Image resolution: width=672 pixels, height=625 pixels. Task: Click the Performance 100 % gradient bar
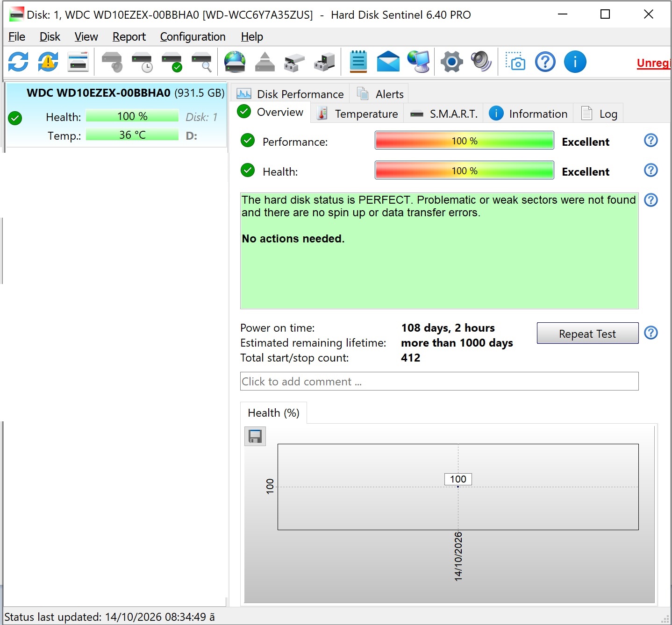coord(465,141)
